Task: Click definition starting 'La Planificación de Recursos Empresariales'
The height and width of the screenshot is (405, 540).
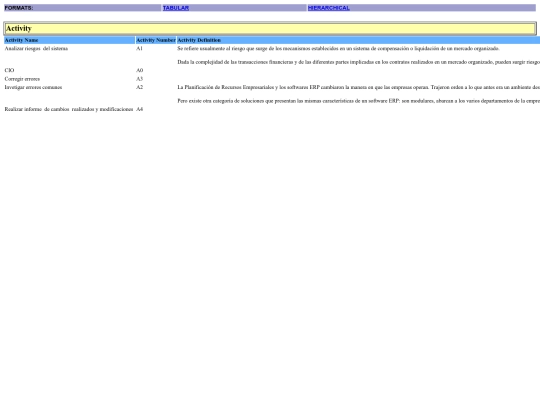Action: [359, 87]
